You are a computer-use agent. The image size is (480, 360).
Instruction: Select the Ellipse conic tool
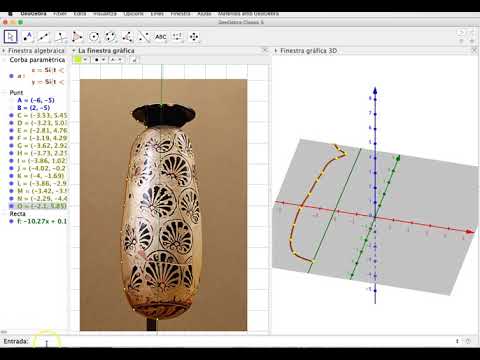pyautogui.click(x=111, y=37)
